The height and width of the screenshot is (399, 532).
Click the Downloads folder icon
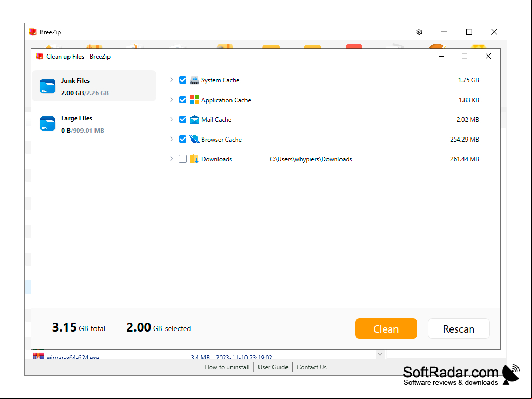click(195, 159)
